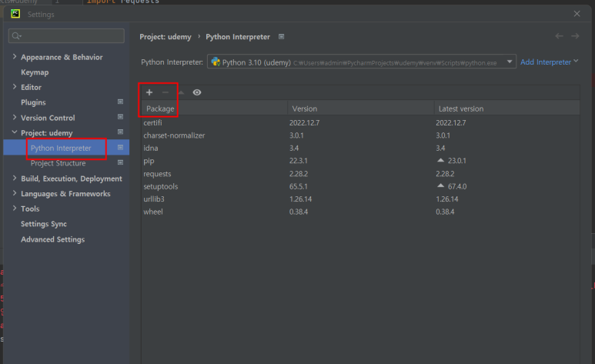Click certifi version 2022.12.7 cell
The height and width of the screenshot is (364, 595).
point(304,122)
